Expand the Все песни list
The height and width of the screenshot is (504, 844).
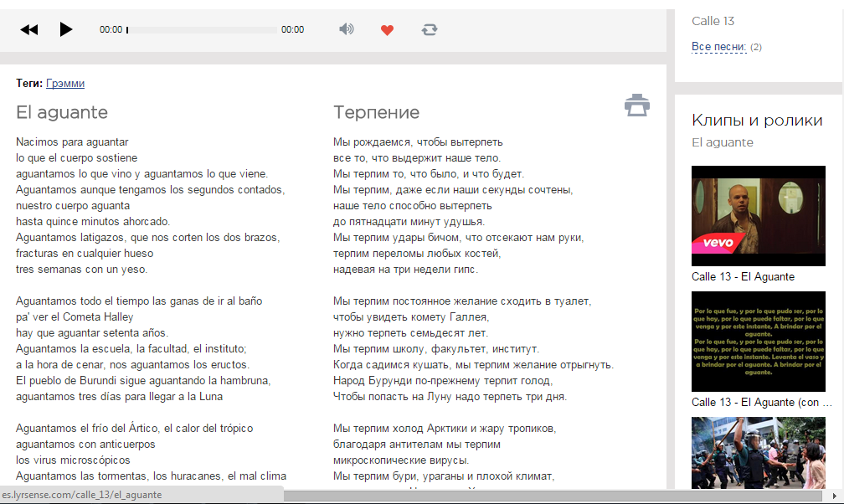[x=718, y=47]
